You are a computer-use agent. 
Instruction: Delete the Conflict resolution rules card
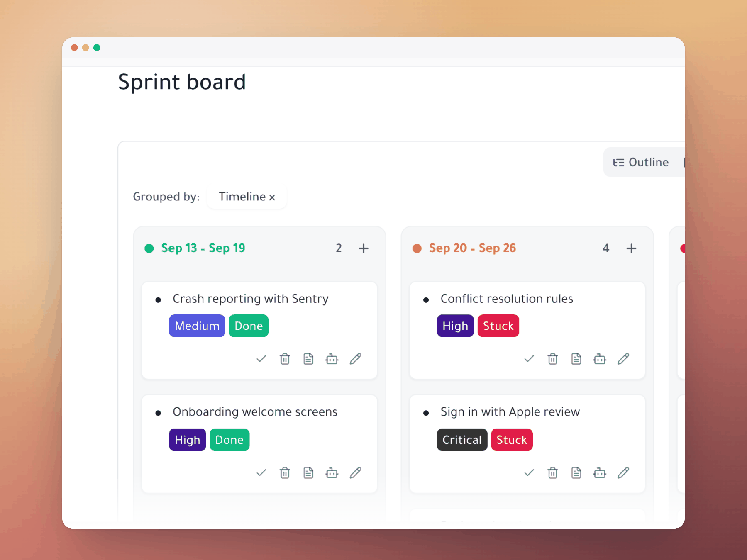tap(553, 359)
